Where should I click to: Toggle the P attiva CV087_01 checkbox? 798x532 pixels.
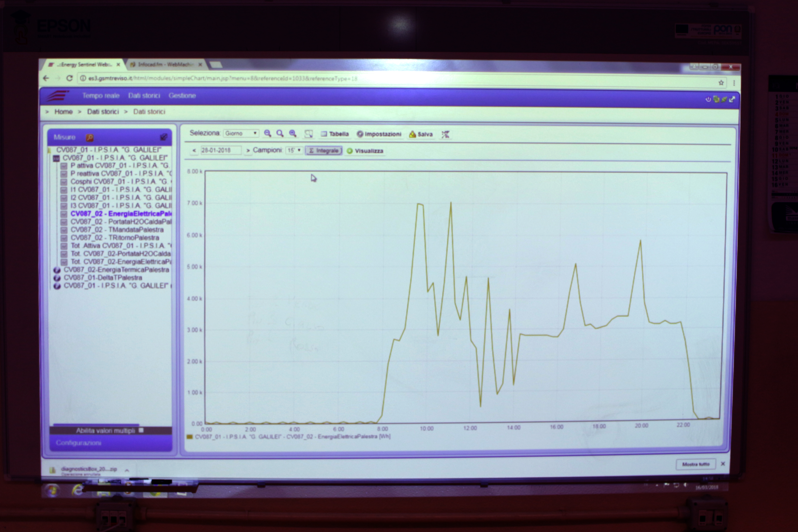[x=63, y=166]
